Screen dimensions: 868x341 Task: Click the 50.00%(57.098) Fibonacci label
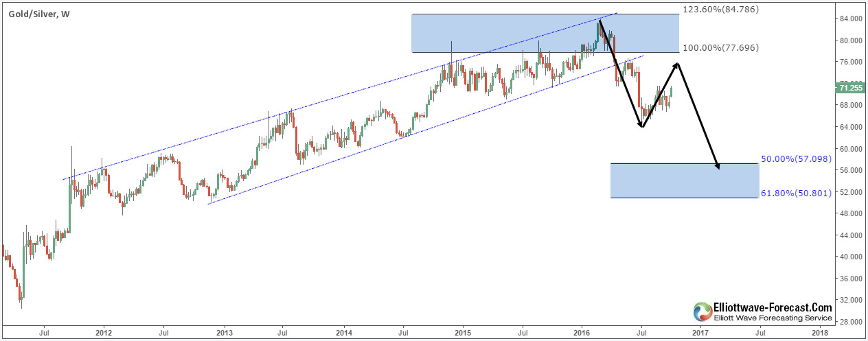click(x=797, y=159)
